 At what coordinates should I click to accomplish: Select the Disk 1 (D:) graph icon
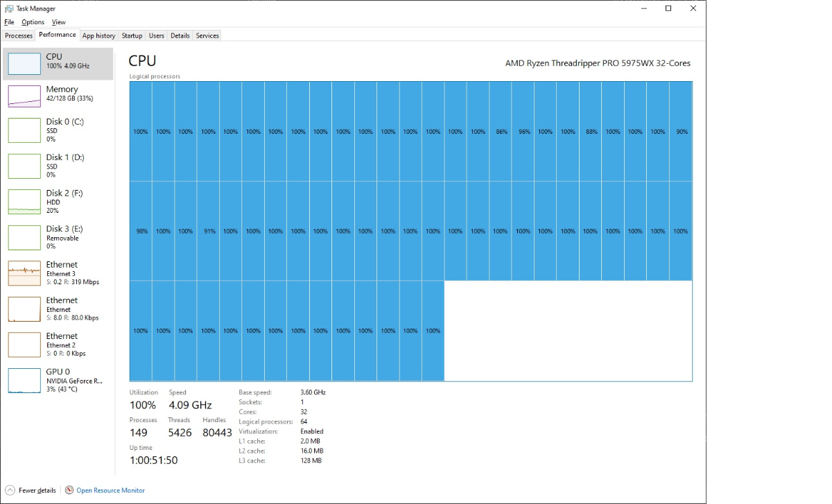click(24, 166)
